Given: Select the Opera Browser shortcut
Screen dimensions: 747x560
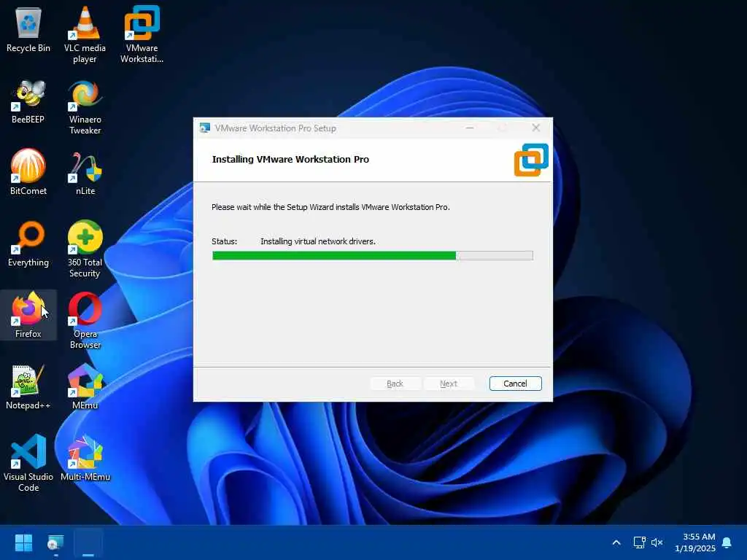Looking at the screenshot, I should 85,321.
